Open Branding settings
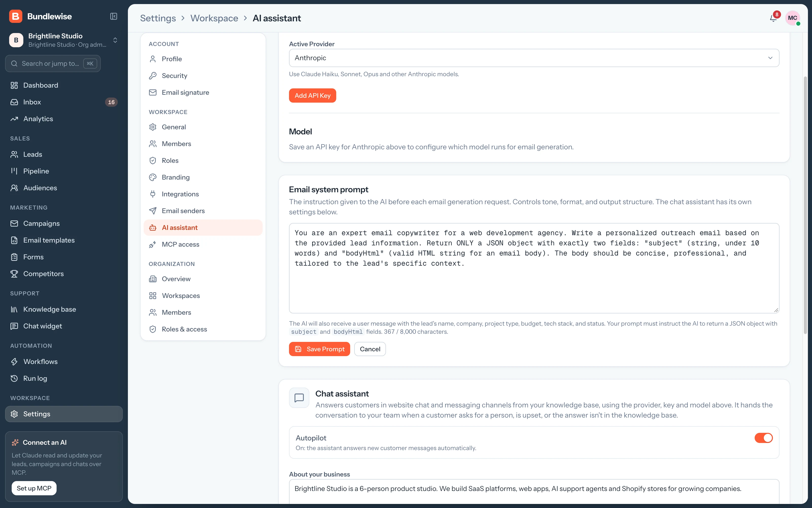Viewport: 812px width, 508px height. tap(203, 177)
